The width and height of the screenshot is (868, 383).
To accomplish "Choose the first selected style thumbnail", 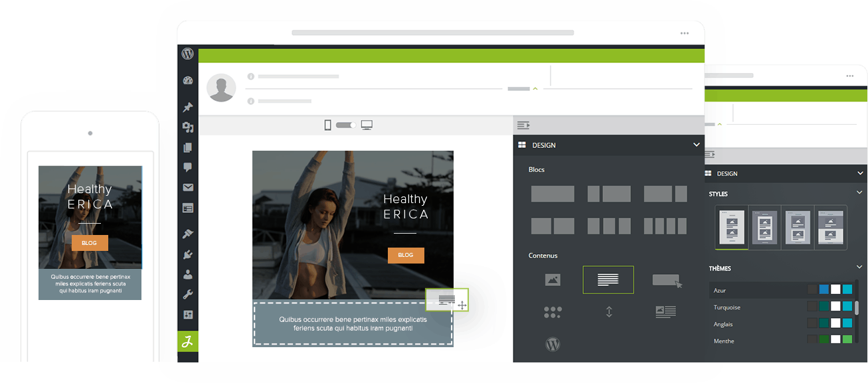I will 732,227.
